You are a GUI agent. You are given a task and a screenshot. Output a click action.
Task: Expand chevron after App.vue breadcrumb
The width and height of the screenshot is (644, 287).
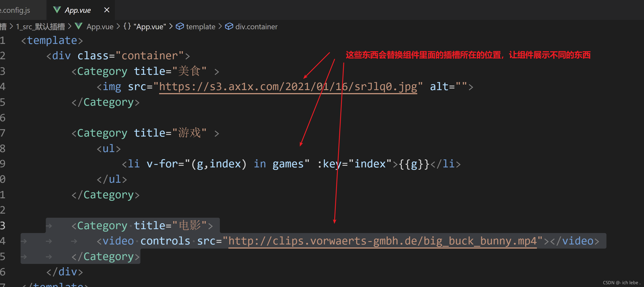118,26
